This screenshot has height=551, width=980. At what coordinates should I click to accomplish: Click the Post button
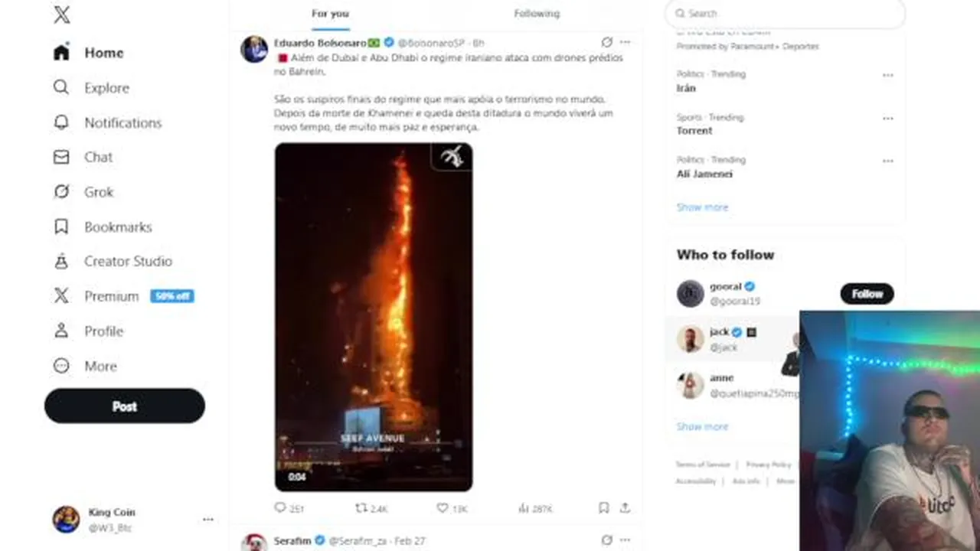(x=125, y=406)
